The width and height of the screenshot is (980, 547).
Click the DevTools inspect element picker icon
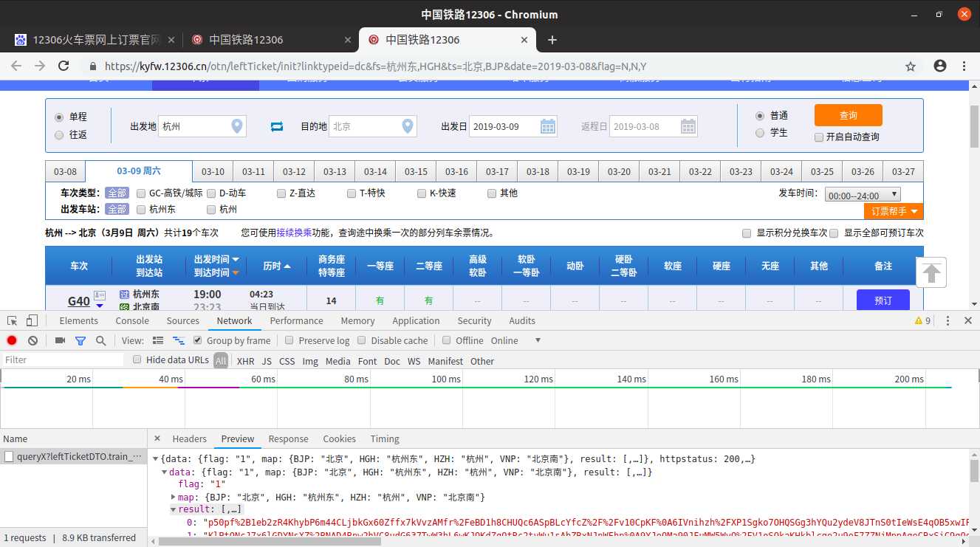click(12, 320)
